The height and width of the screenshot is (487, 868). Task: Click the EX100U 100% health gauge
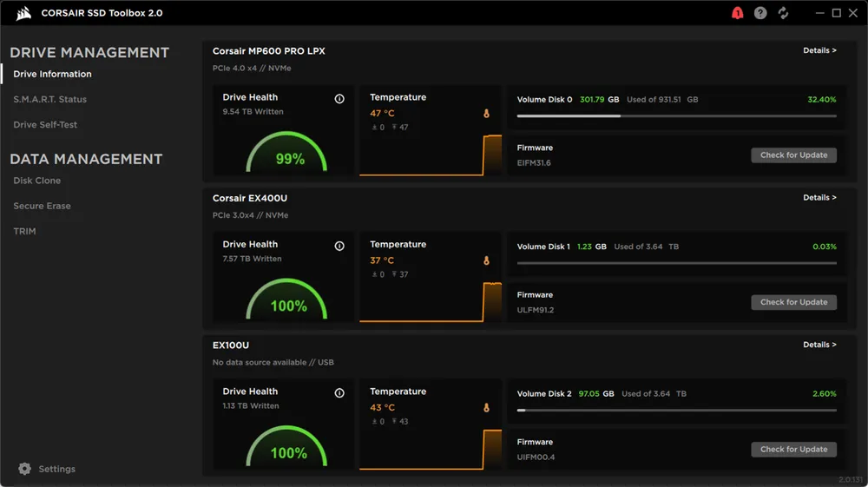[x=286, y=446]
